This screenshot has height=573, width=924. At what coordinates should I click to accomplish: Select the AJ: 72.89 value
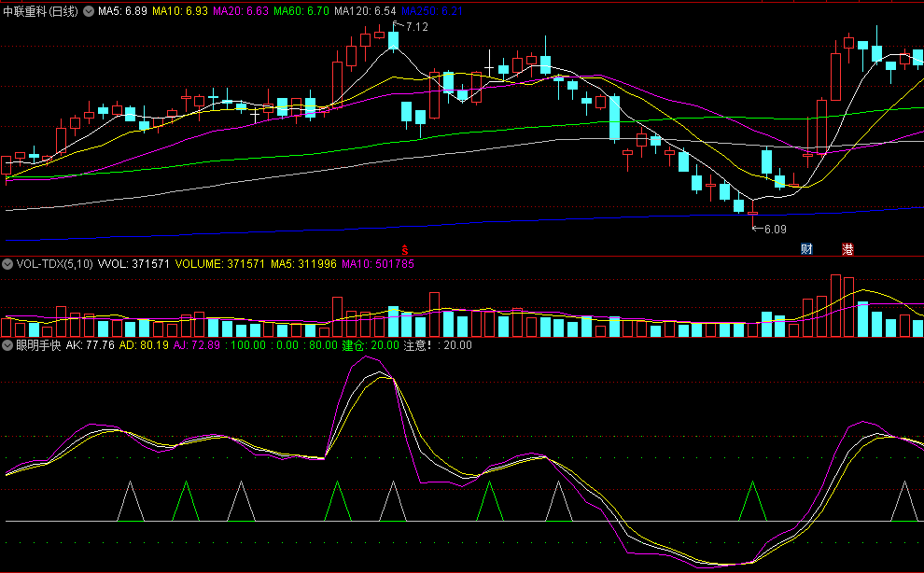tap(196, 345)
